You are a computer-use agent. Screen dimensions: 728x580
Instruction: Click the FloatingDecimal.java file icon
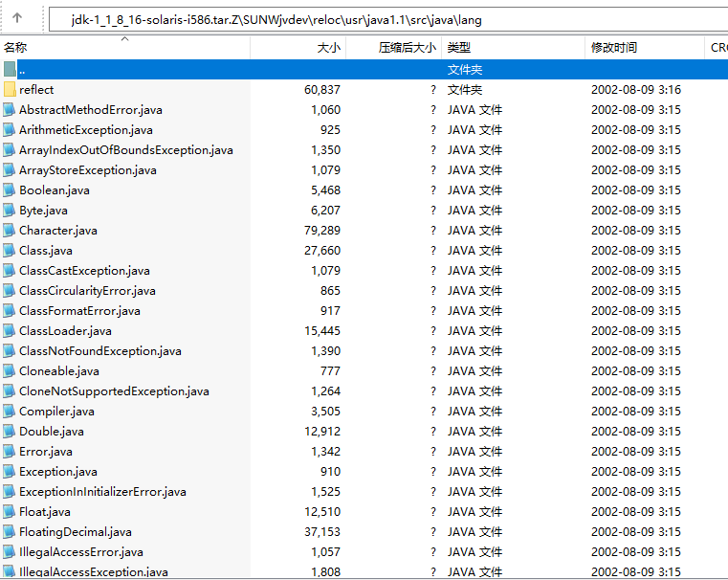tap(10, 532)
